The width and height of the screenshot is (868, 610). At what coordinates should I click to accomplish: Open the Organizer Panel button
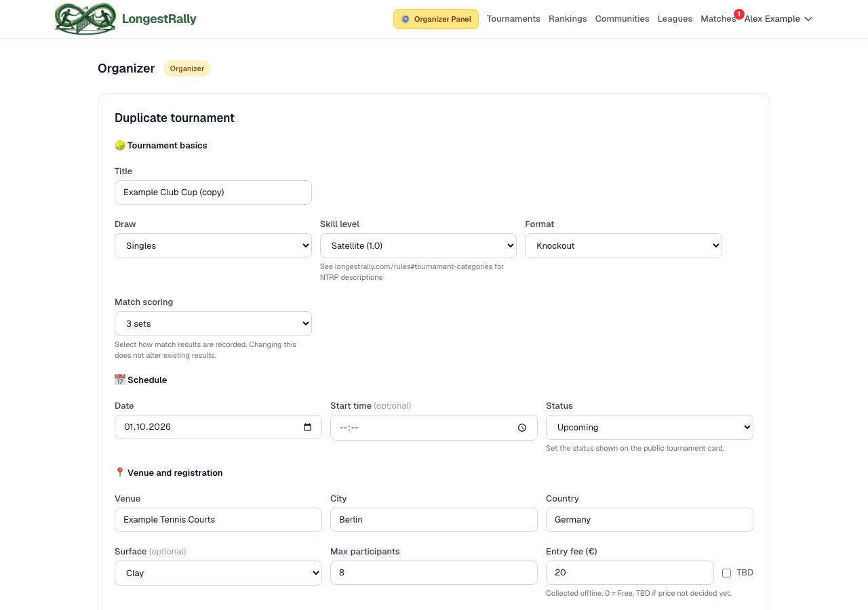436,19
